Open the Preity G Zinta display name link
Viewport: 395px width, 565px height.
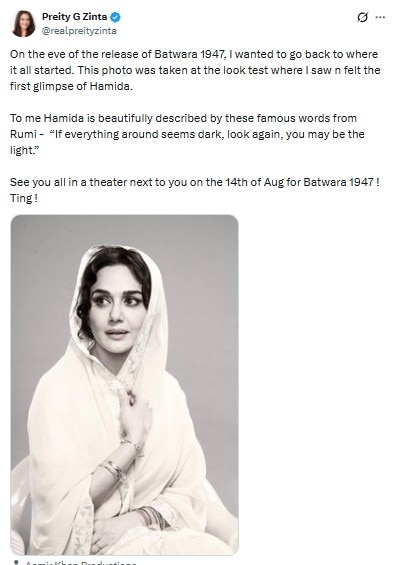click(x=75, y=17)
